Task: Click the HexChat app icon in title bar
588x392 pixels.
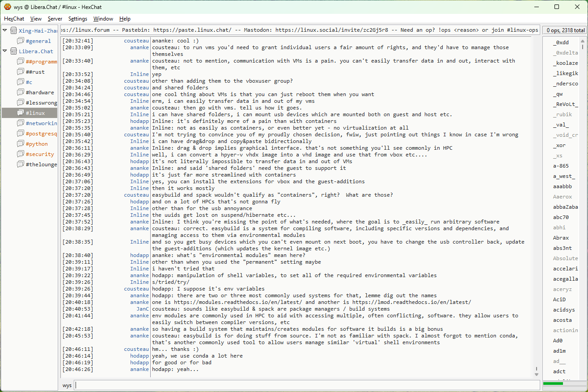Action: [x=8, y=7]
